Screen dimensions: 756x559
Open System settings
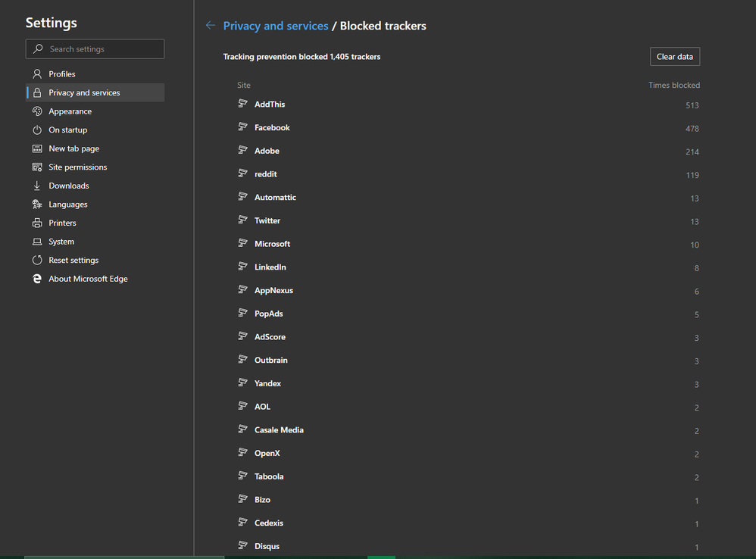[x=95, y=242]
